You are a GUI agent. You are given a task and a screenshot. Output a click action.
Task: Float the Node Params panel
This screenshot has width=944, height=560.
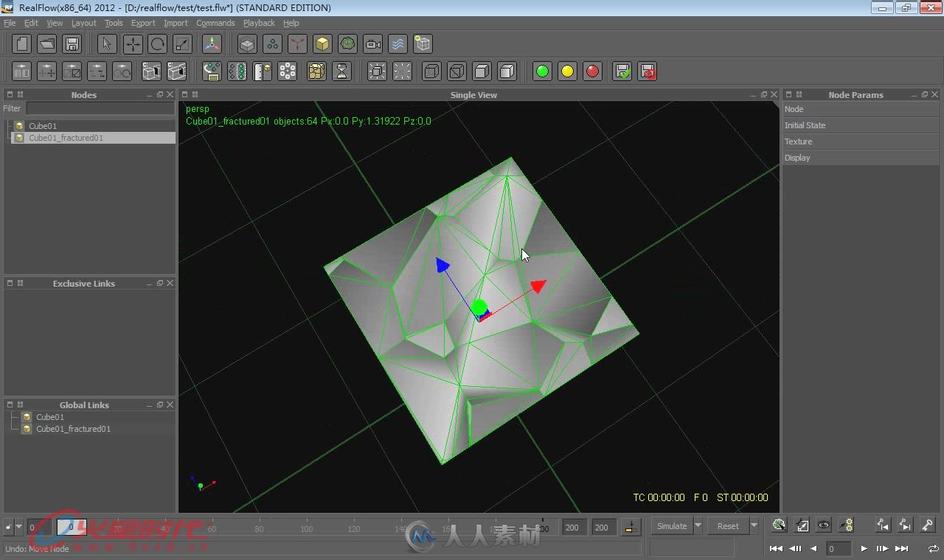(925, 94)
